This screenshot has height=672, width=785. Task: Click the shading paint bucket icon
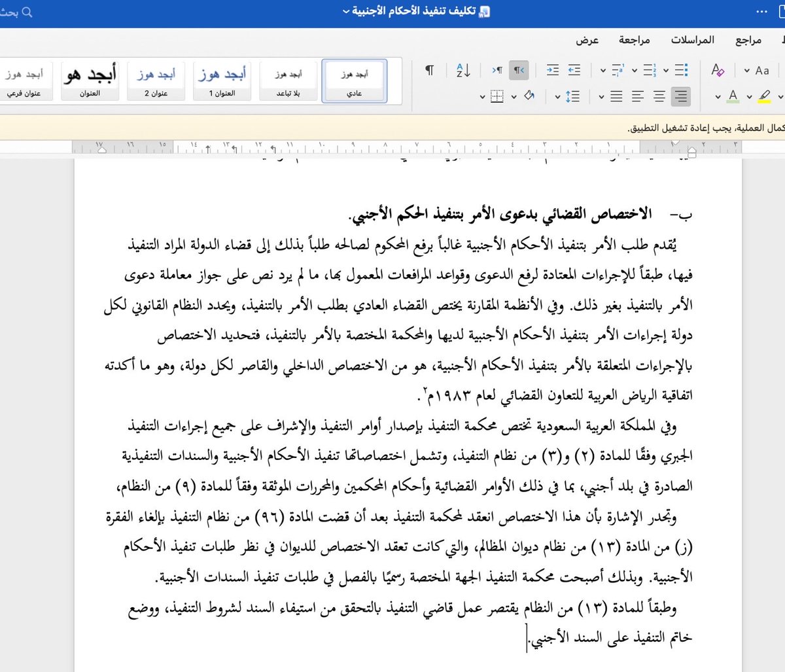[529, 97]
